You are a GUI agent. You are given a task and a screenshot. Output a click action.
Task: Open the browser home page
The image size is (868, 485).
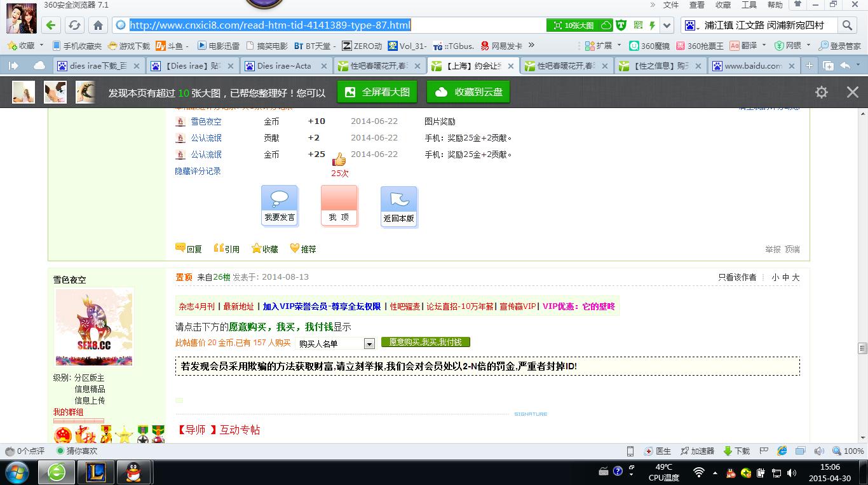[97, 25]
